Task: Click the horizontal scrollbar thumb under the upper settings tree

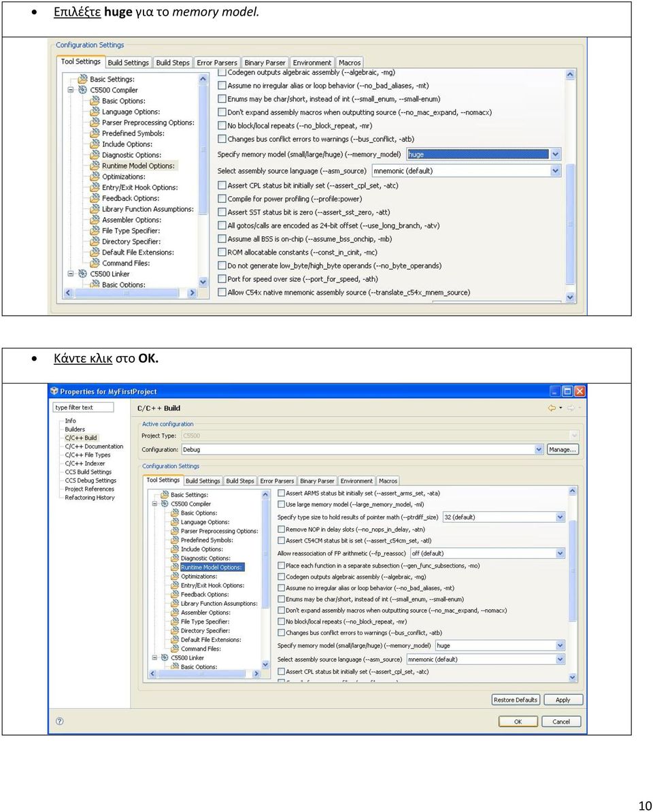Action: pyautogui.click(x=127, y=293)
